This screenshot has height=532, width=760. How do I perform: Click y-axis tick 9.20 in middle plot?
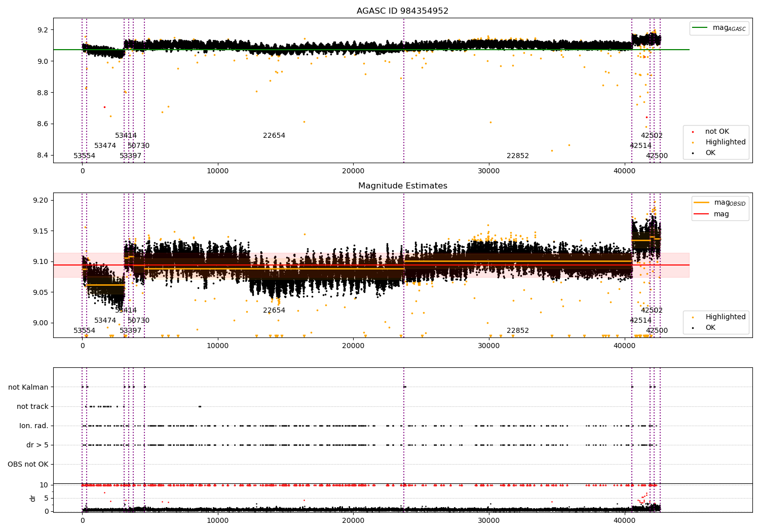pyautogui.click(x=41, y=201)
